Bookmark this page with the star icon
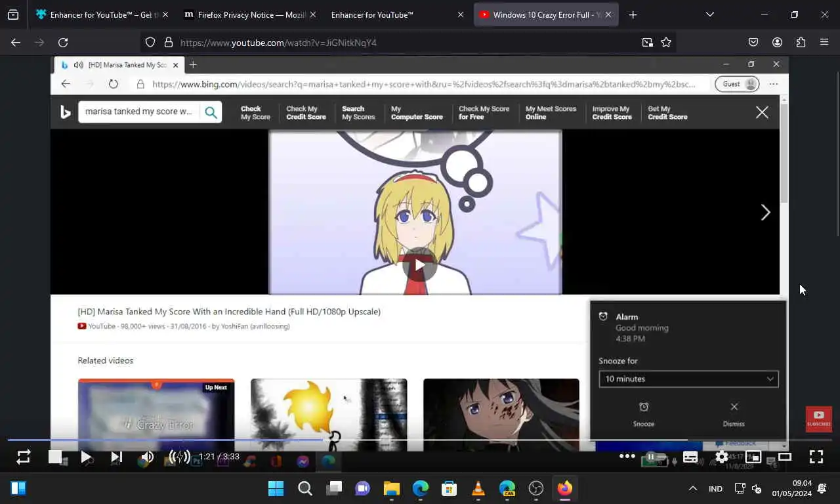840x504 pixels. point(666,43)
